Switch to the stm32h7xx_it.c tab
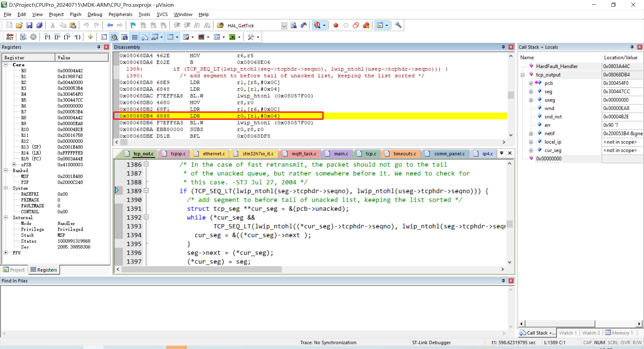Viewport: 644px width, 349px height. point(255,154)
